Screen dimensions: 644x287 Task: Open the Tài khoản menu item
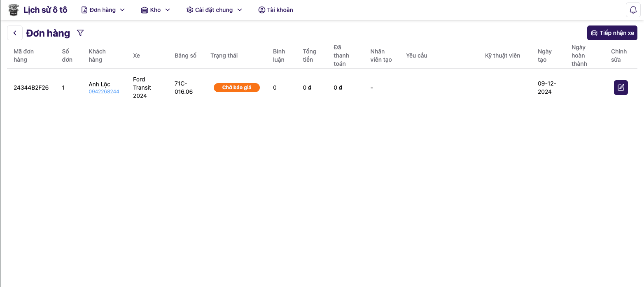point(275,10)
